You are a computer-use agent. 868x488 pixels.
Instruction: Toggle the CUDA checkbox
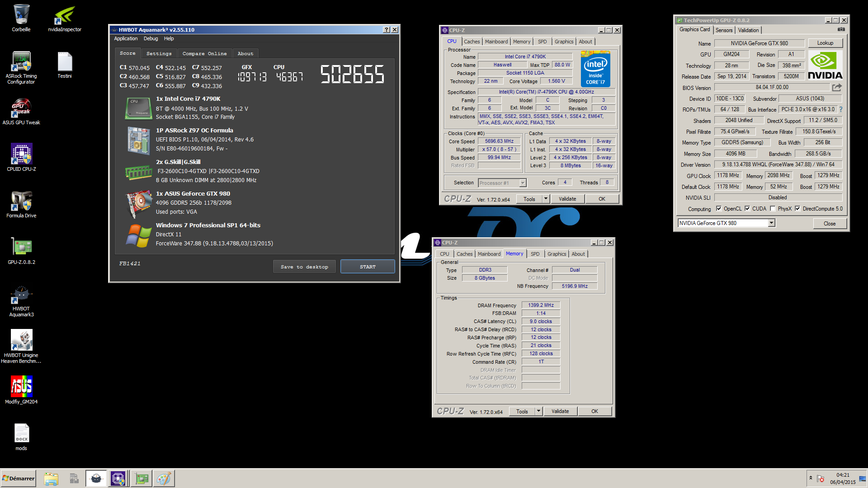(747, 209)
